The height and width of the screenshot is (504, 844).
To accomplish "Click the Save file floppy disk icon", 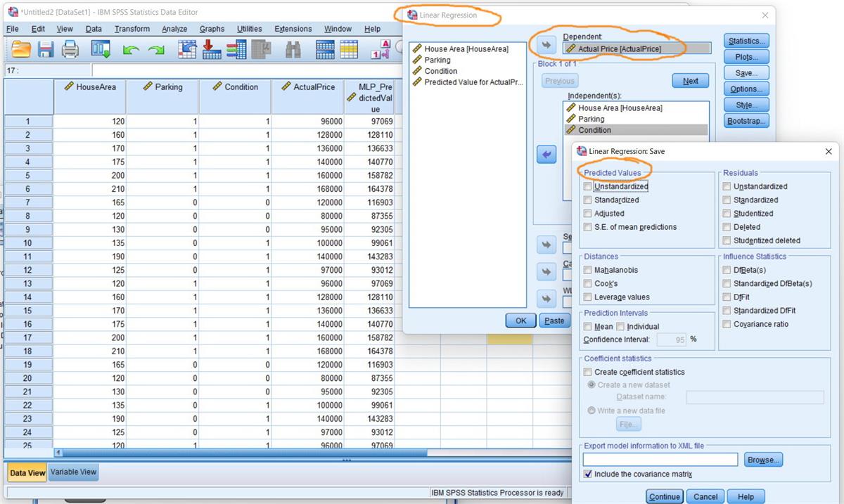I will click(x=46, y=49).
